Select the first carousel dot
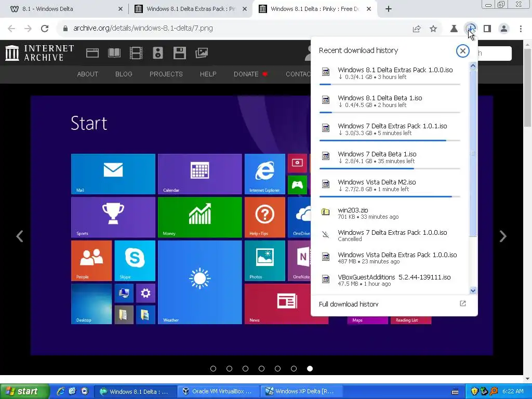 [x=213, y=369]
